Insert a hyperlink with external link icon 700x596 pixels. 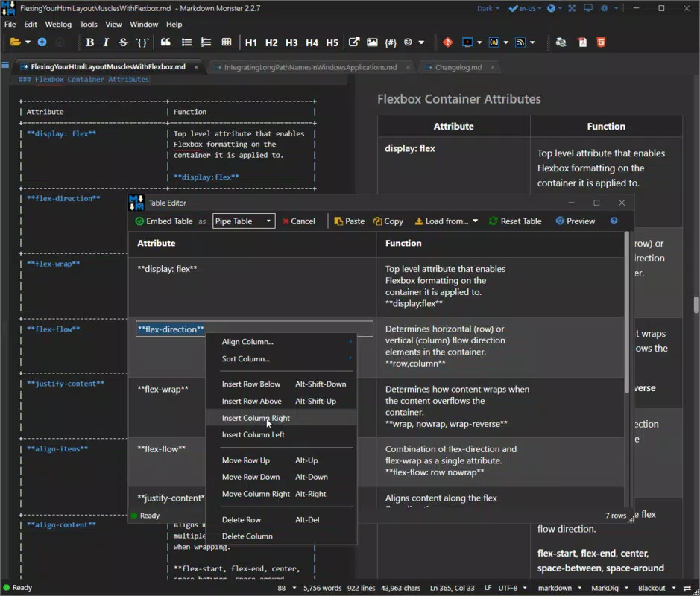click(354, 42)
